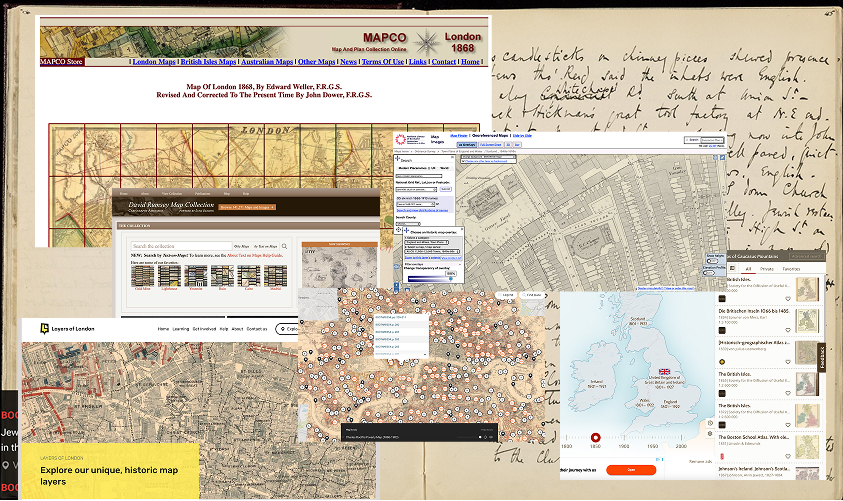Click the Explore pin button in Layers of London

pos(287,329)
